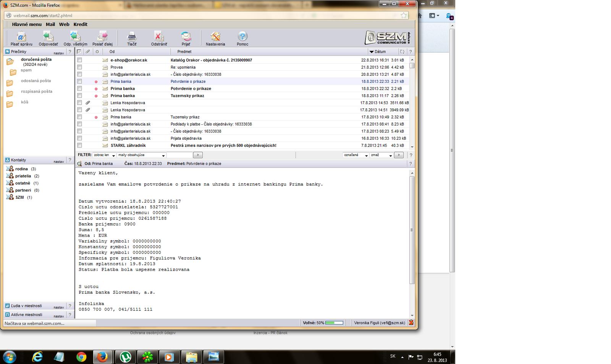Toggle the select-all checkbox in list header
This screenshot has width=611, height=364.
coord(79,52)
